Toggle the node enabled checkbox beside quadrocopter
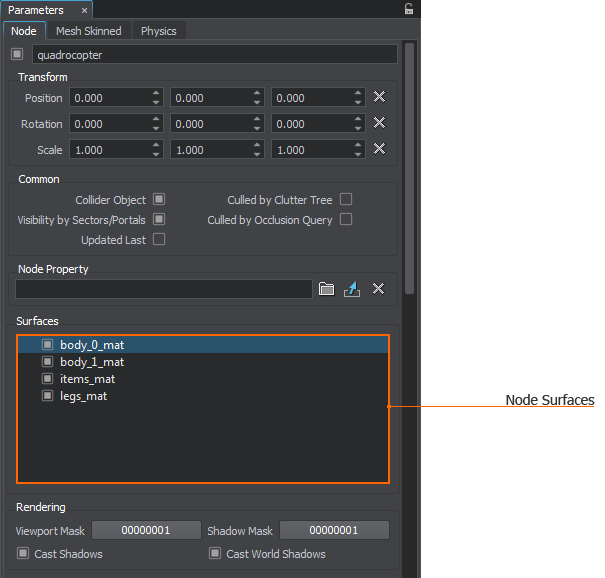This screenshot has height=578, width=605. coord(17,54)
